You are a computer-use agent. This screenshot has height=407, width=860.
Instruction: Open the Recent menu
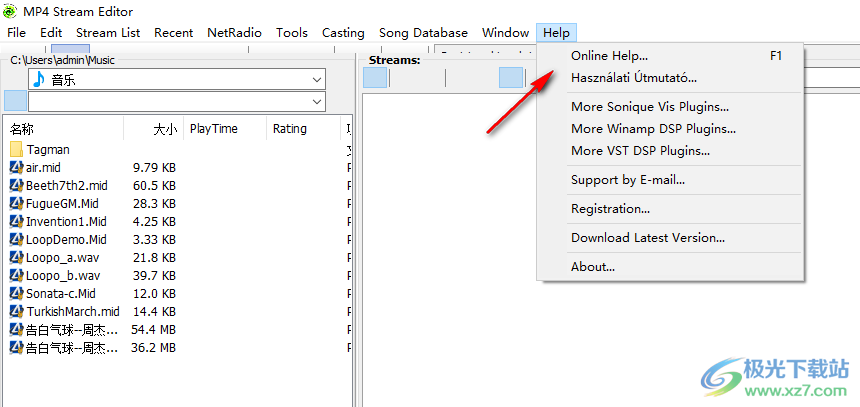click(173, 33)
